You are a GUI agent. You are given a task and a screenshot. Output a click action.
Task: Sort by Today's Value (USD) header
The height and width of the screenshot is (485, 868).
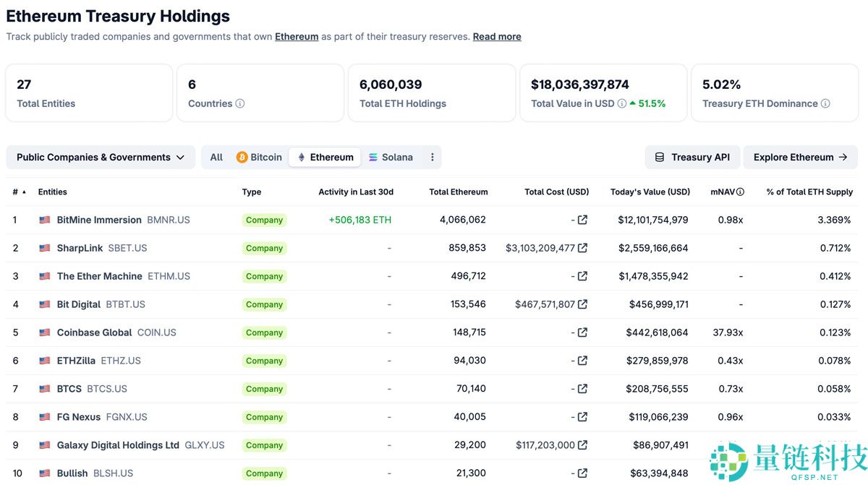pos(650,192)
